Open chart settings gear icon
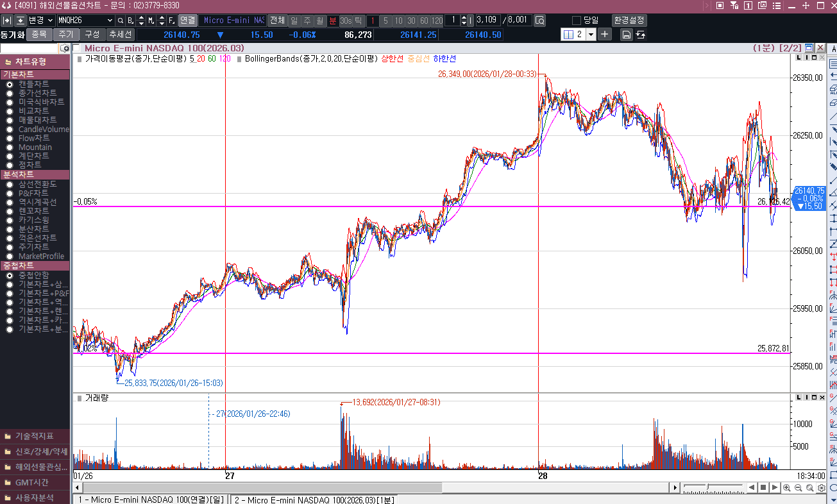The height and width of the screenshot is (504, 837). [x=822, y=488]
